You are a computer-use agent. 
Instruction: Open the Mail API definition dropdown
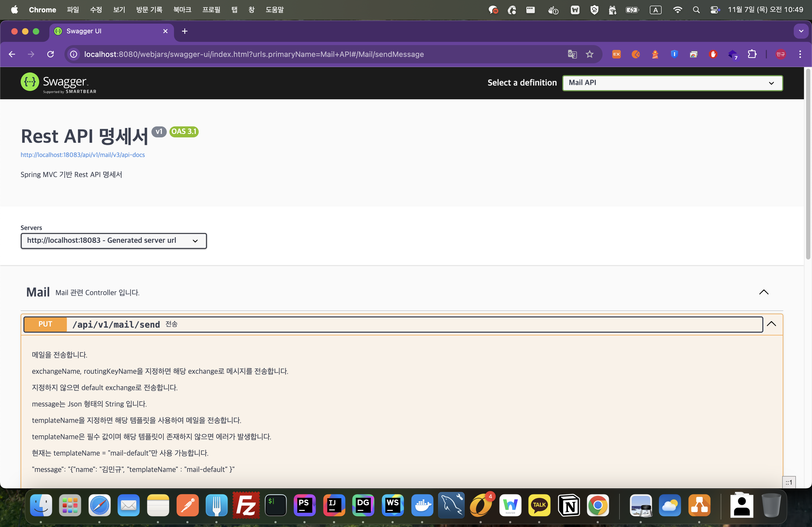tap(672, 83)
